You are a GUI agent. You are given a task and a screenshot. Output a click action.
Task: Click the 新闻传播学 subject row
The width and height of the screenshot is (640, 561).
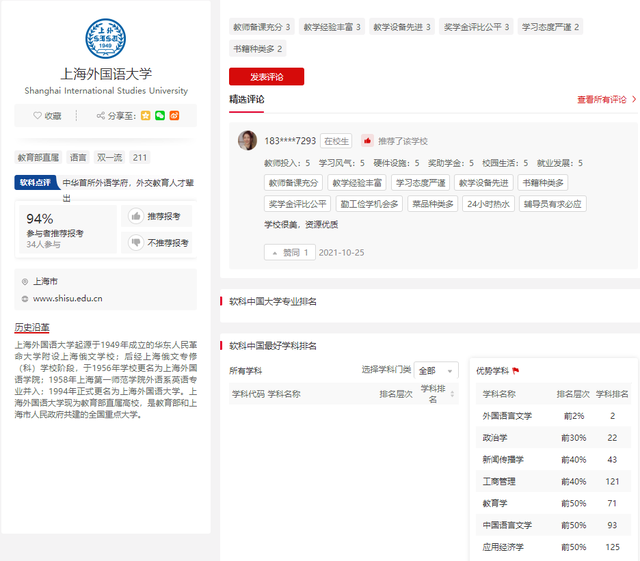pyautogui.click(x=553, y=460)
